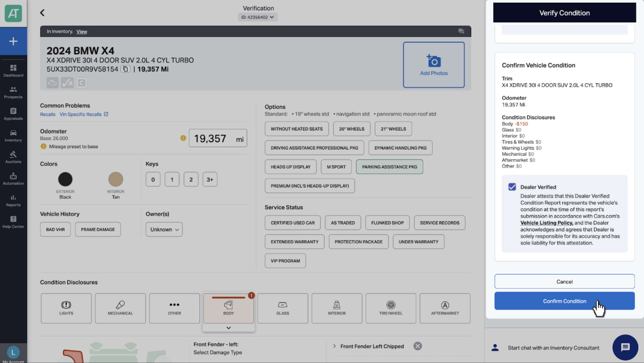Copy the VIN with copy icon
The image size is (644, 363).
coord(125,69)
